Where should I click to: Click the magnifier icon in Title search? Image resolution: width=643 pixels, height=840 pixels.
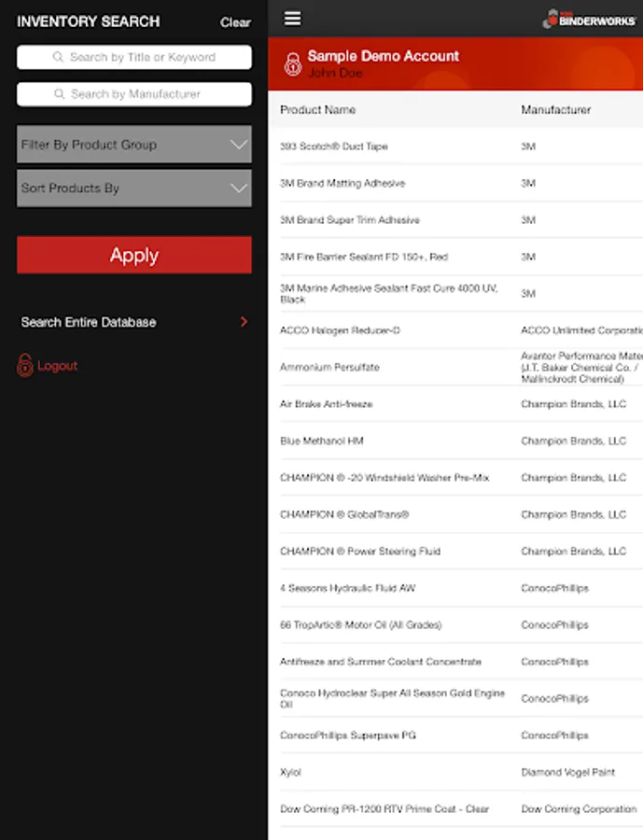pyautogui.click(x=59, y=57)
